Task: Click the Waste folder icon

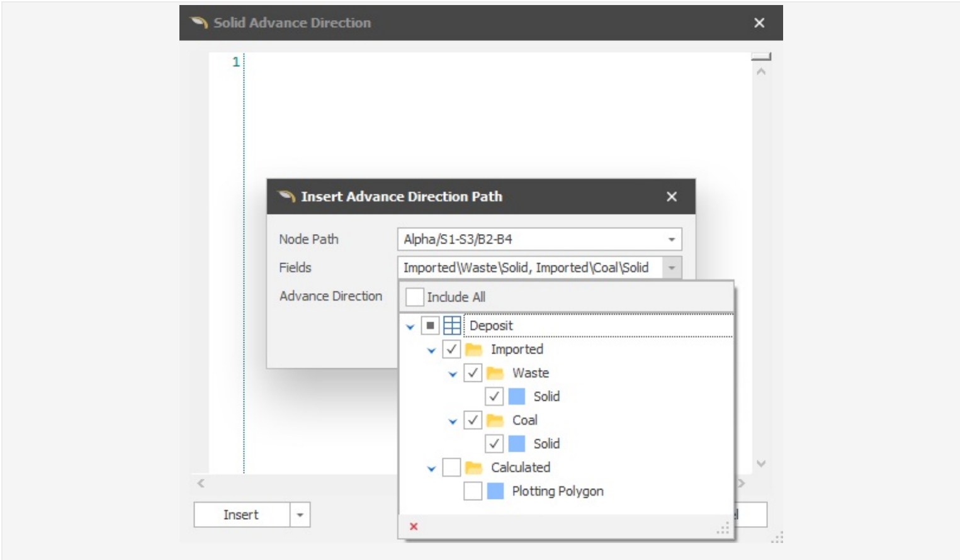Action: click(x=495, y=373)
